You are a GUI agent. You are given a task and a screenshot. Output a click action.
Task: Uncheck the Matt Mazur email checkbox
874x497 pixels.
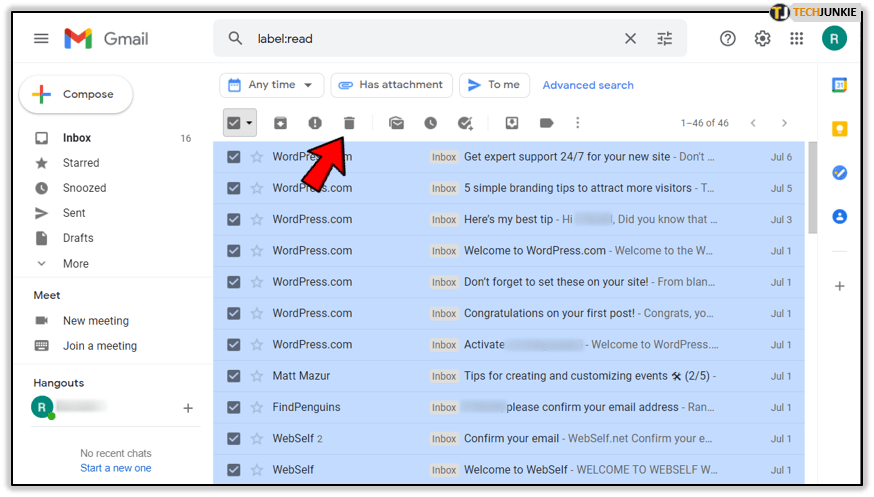[x=234, y=376]
